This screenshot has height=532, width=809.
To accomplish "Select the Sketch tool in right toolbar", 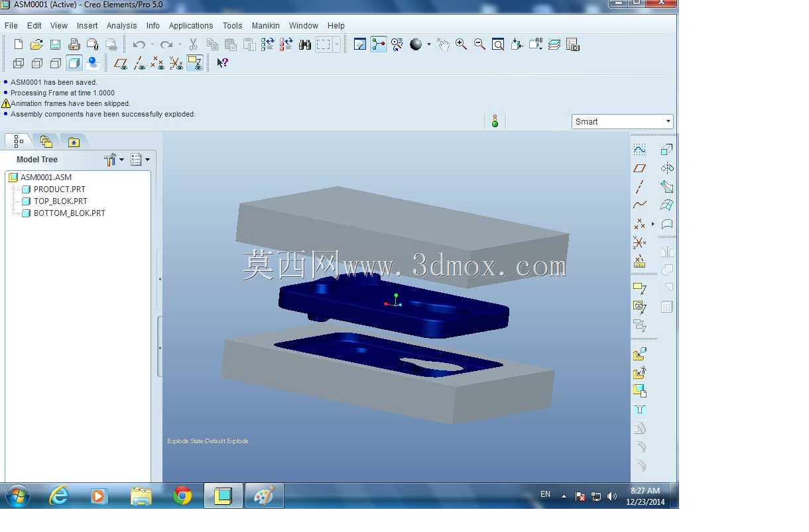I will pyautogui.click(x=639, y=150).
